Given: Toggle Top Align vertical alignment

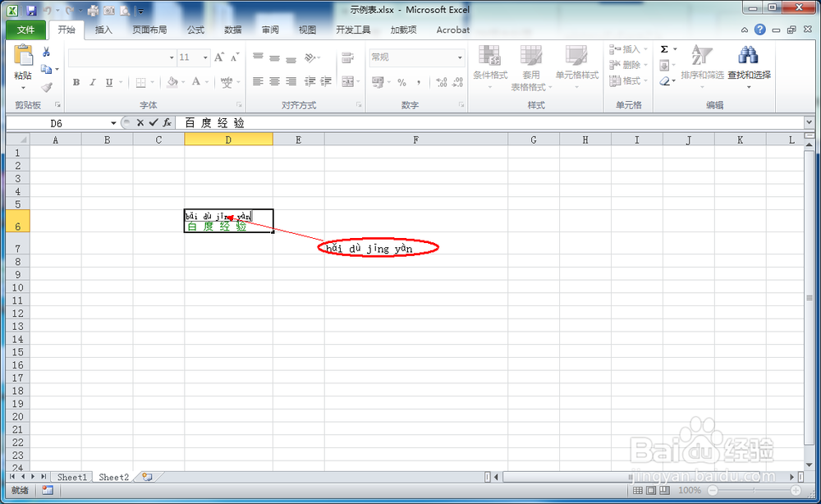Looking at the screenshot, I should (x=258, y=57).
